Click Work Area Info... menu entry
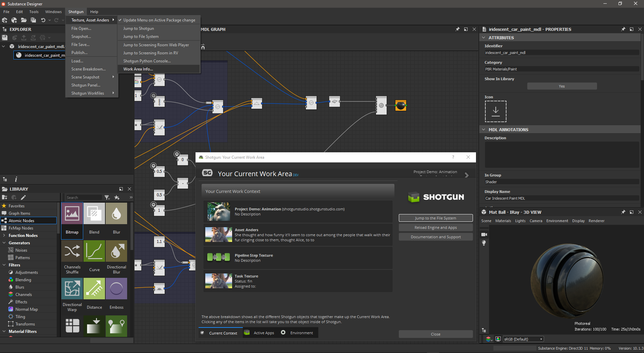 coord(159,69)
